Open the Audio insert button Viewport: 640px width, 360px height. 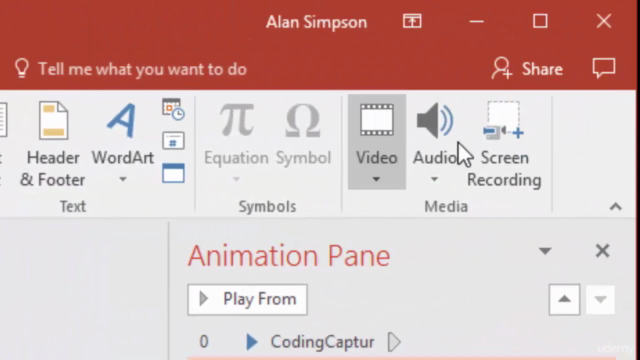coord(434,142)
